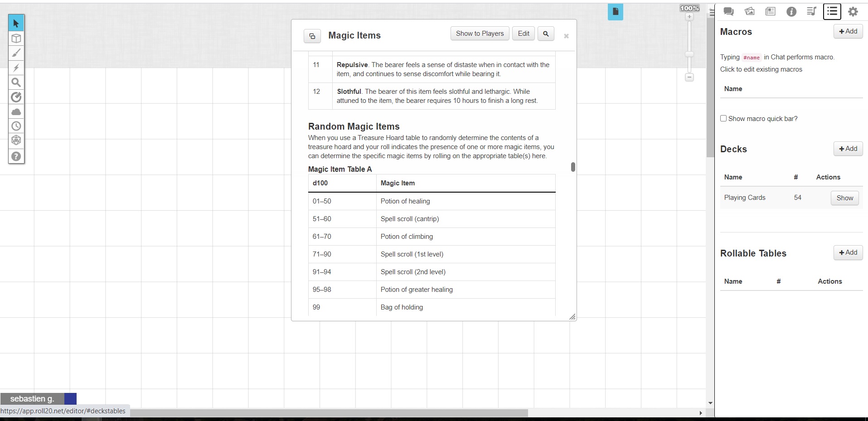Switch to the Journal tab
The image size is (868, 421).
tap(771, 11)
